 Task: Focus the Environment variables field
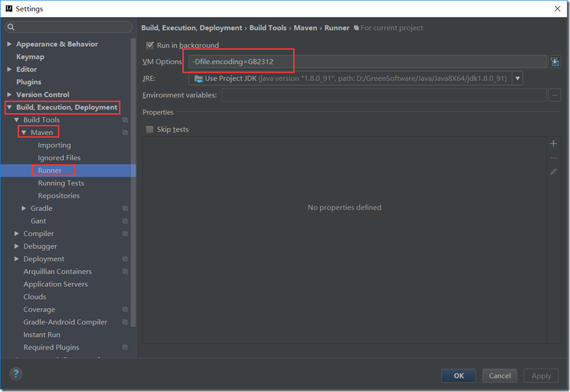384,95
